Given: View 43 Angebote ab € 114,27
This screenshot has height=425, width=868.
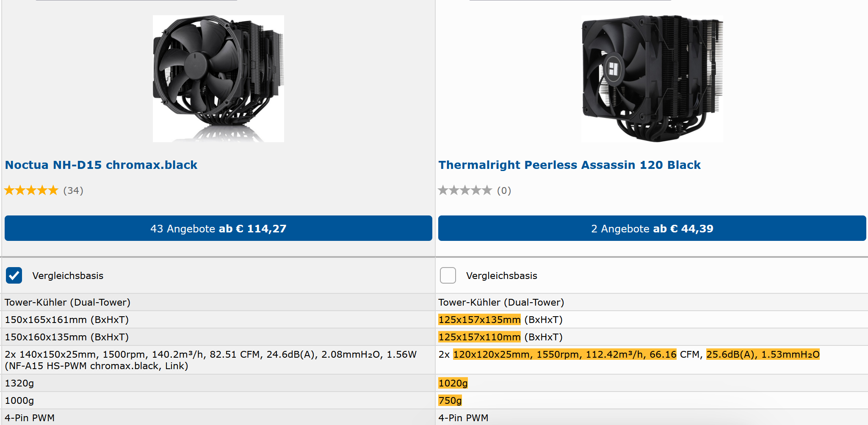Looking at the screenshot, I should tap(218, 228).
